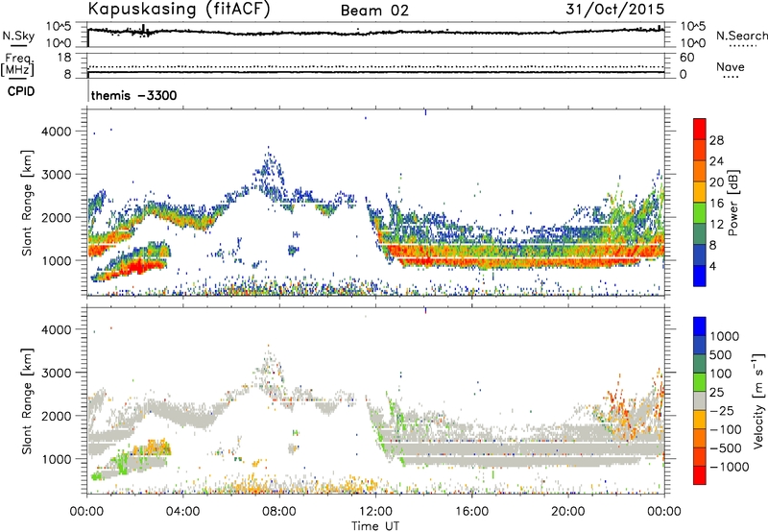Click the 'themis -3300' CPID text
Image resolution: width=768 pixels, height=532 pixels.
[133, 95]
